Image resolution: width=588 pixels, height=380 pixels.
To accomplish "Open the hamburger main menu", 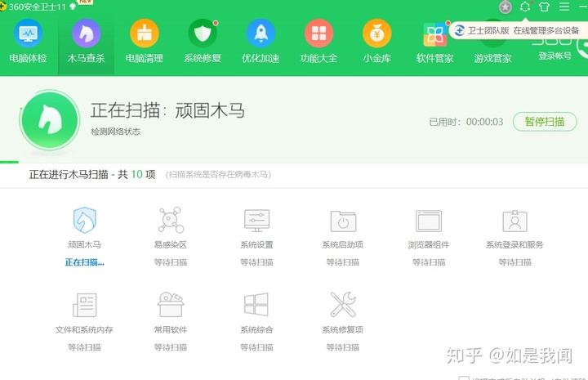I will [x=564, y=7].
